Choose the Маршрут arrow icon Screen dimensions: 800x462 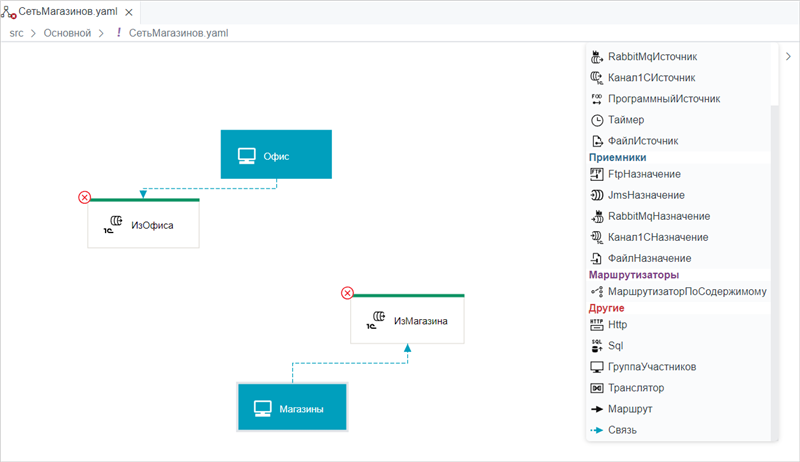point(596,409)
